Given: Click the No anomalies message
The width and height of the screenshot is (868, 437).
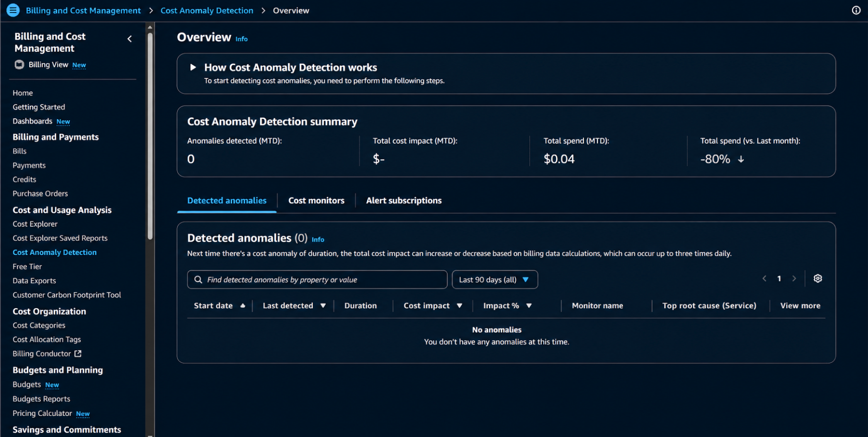Looking at the screenshot, I should click(x=497, y=330).
